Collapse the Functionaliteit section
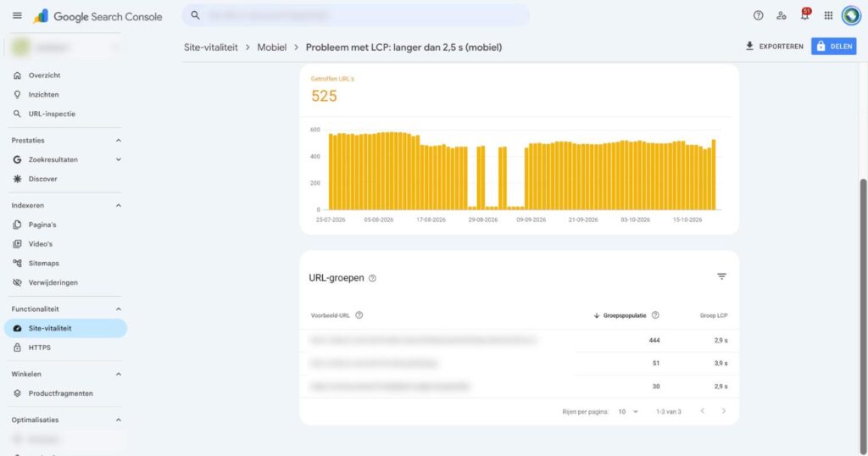Screen dimensions: 868x456 tap(118, 309)
